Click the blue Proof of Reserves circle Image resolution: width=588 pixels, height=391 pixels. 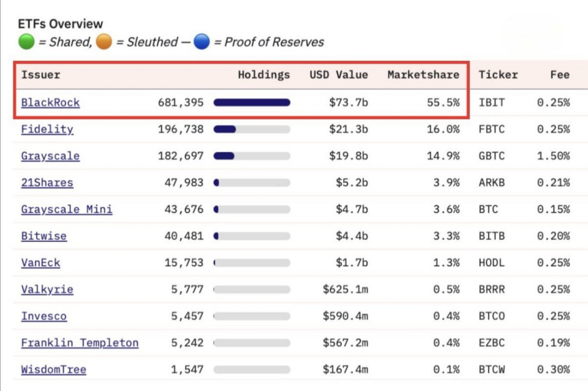click(x=202, y=42)
